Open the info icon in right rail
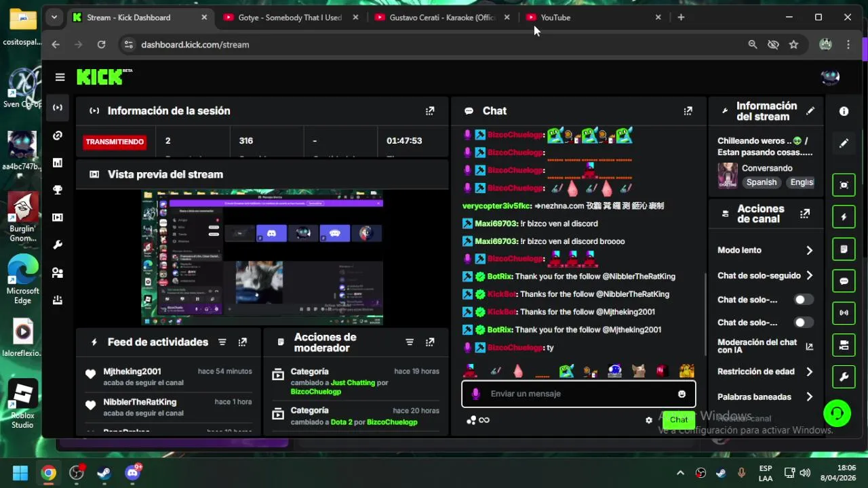The height and width of the screenshot is (488, 868). (844, 111)
